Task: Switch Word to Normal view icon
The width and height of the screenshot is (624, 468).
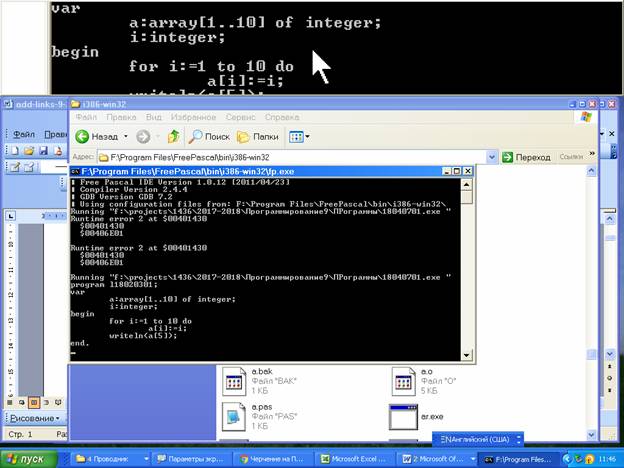Action: (10, 403)
